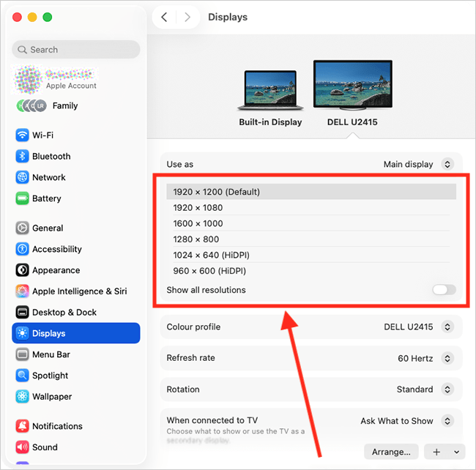Open the Notifications settings pane
This screenshot has height=470, width=476.
[57, 426]
